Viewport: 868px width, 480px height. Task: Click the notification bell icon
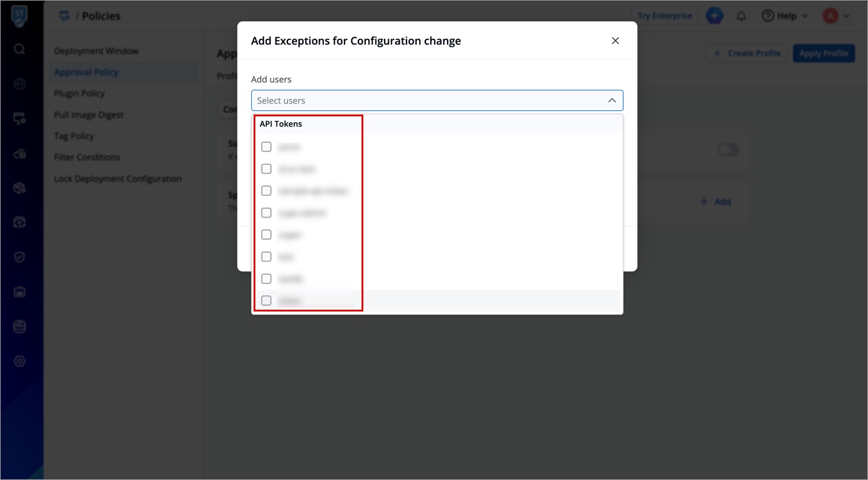741,16
